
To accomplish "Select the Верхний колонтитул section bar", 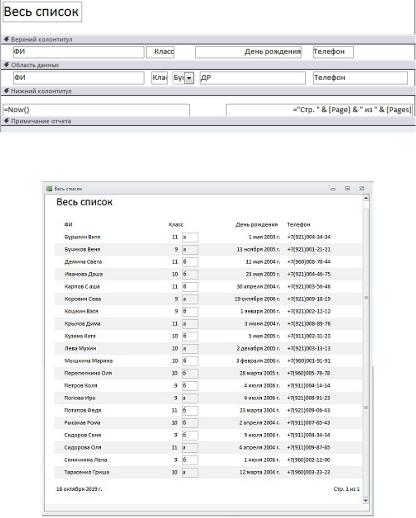I will pyautogui.click(x=208, y=39).
